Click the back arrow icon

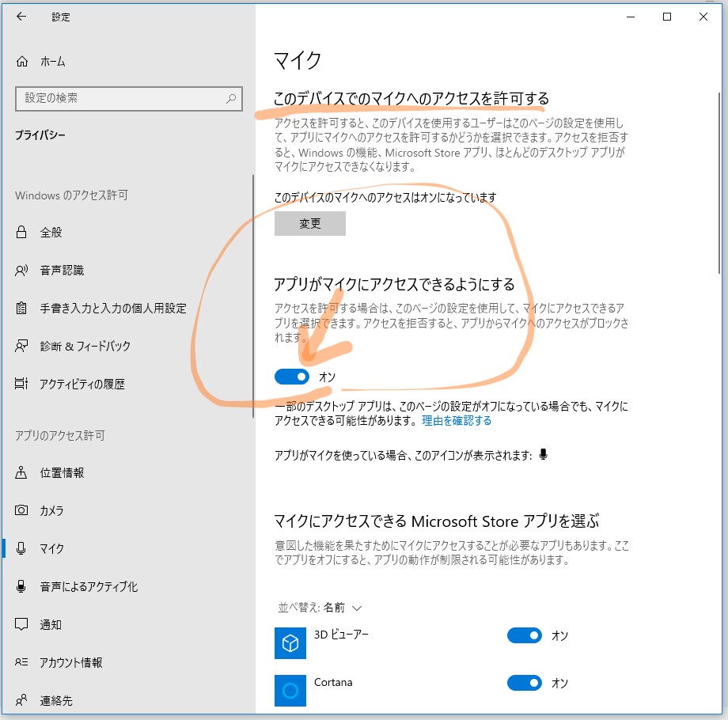coord(21,17)
